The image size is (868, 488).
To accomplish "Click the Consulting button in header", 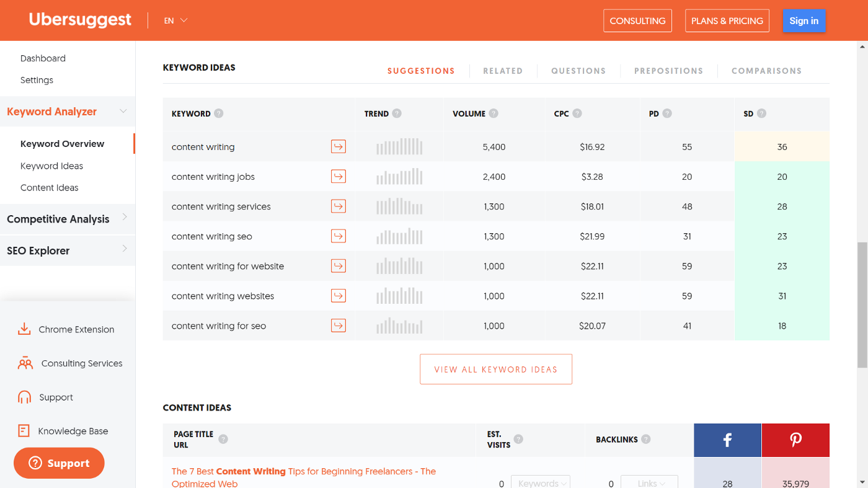I will tap(637, 20).
